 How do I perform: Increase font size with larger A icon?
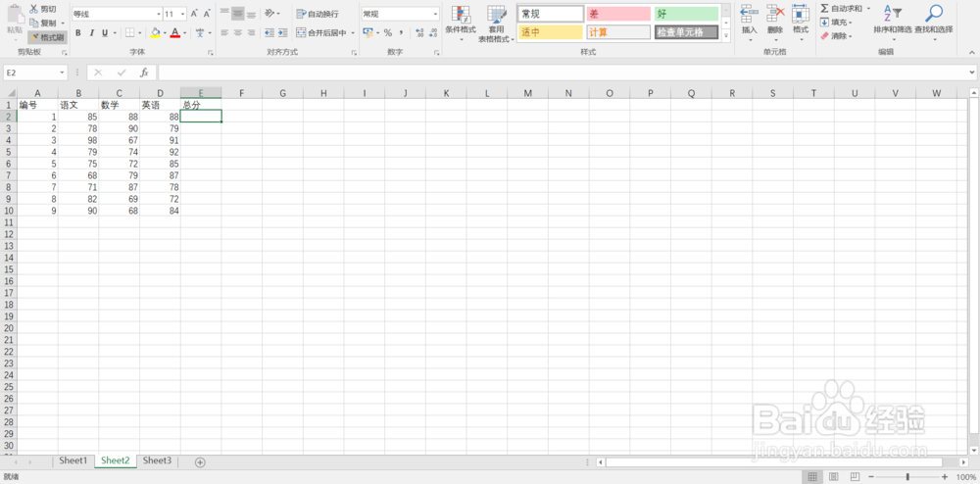[x=194, y=13]
